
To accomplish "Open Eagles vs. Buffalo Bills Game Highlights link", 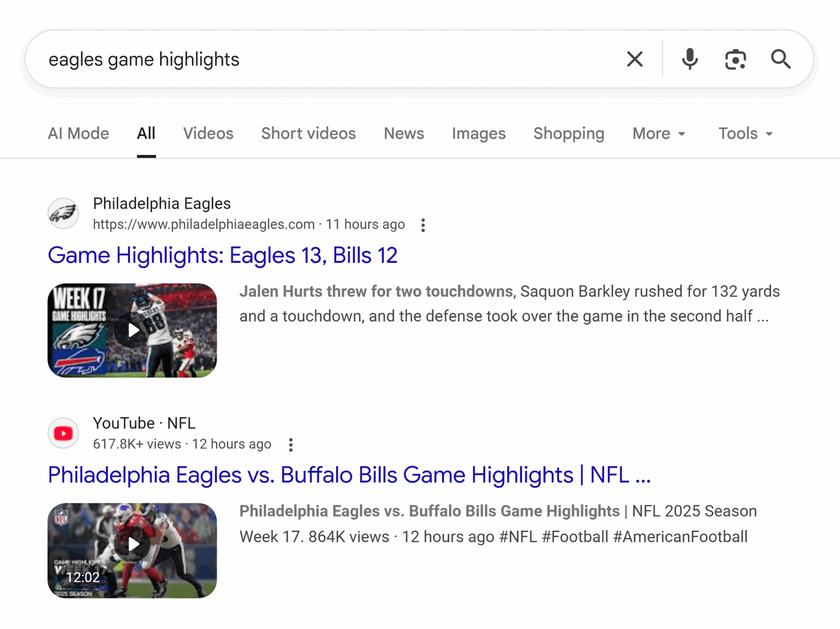I will (x=349, y=475).
